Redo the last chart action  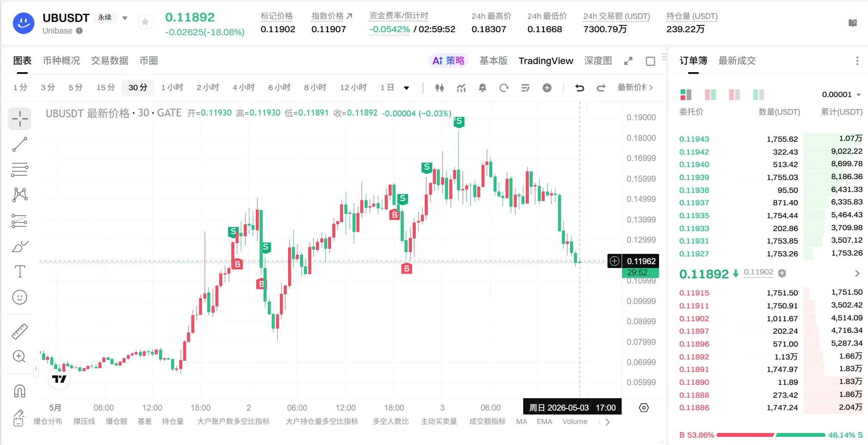click(601, 88)
